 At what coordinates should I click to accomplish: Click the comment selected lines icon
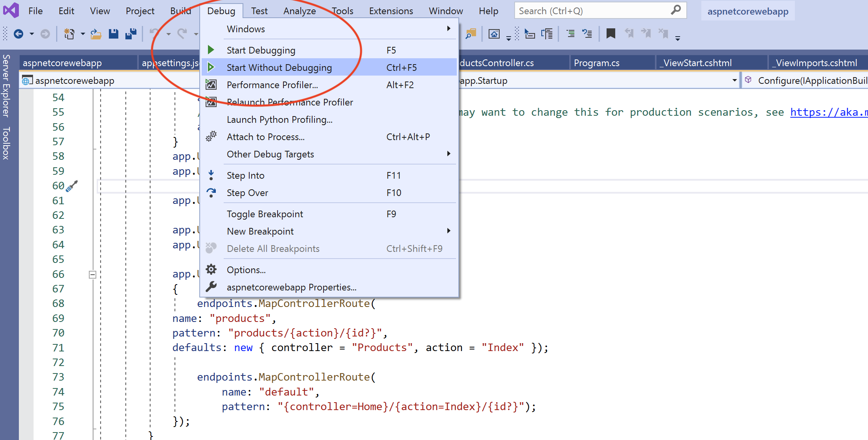[x=570, y=34]
